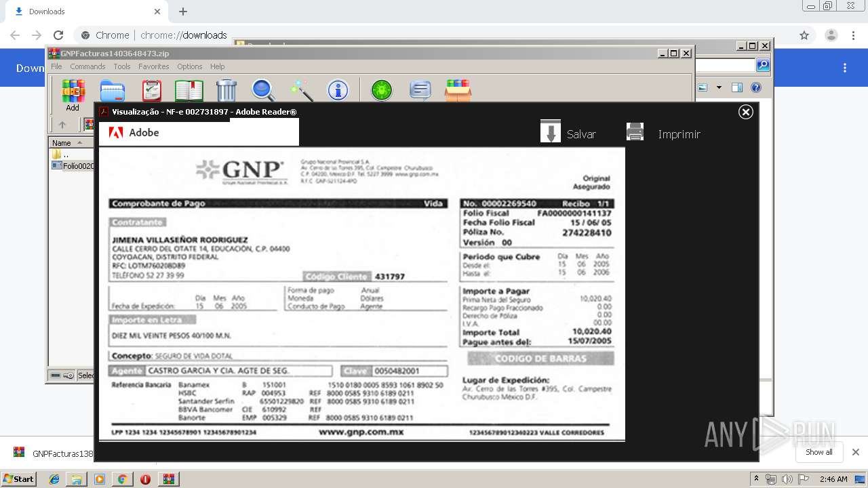The width and height of the screenshot is (868, 488).
Task: Open new Chrome tab
Action: coord(183,12)
